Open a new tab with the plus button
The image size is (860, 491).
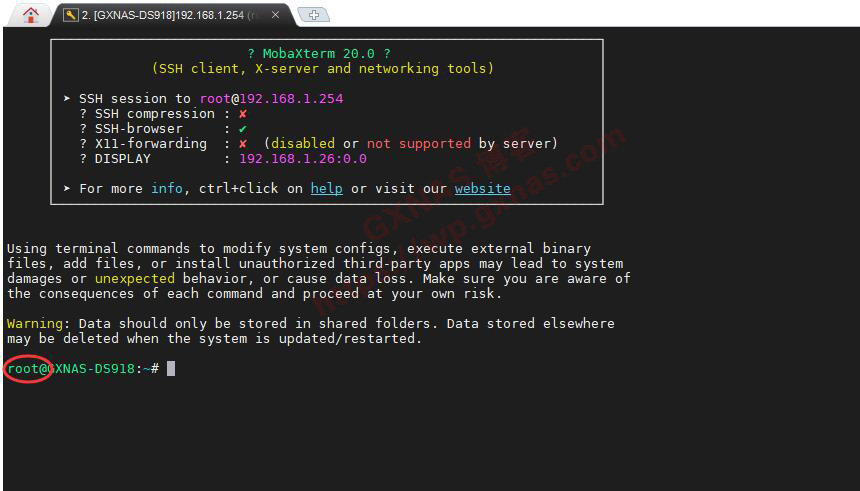[x=315, y=15]
